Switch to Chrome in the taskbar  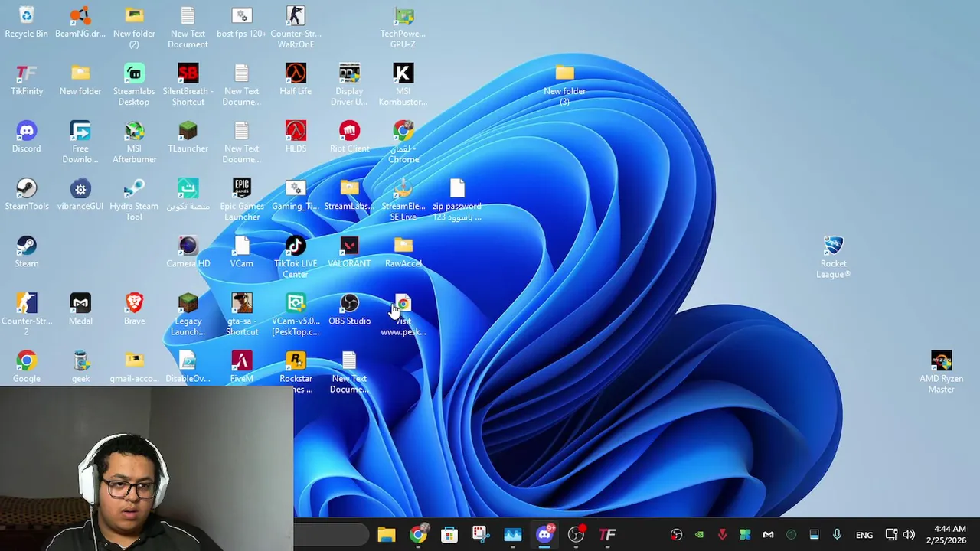coord(418,534)
